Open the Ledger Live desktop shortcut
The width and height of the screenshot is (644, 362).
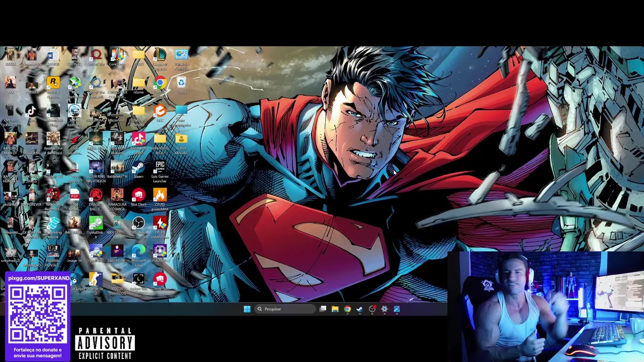point(138,282)
